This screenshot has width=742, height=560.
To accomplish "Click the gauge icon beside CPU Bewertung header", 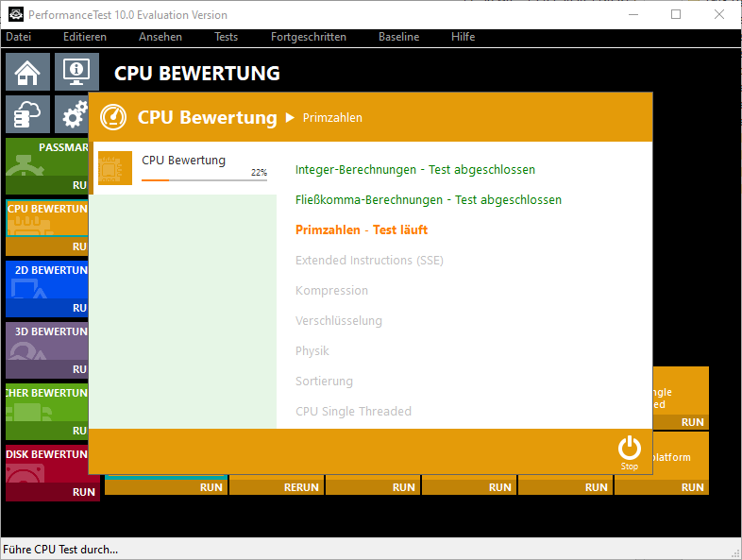I will point(113,117).
